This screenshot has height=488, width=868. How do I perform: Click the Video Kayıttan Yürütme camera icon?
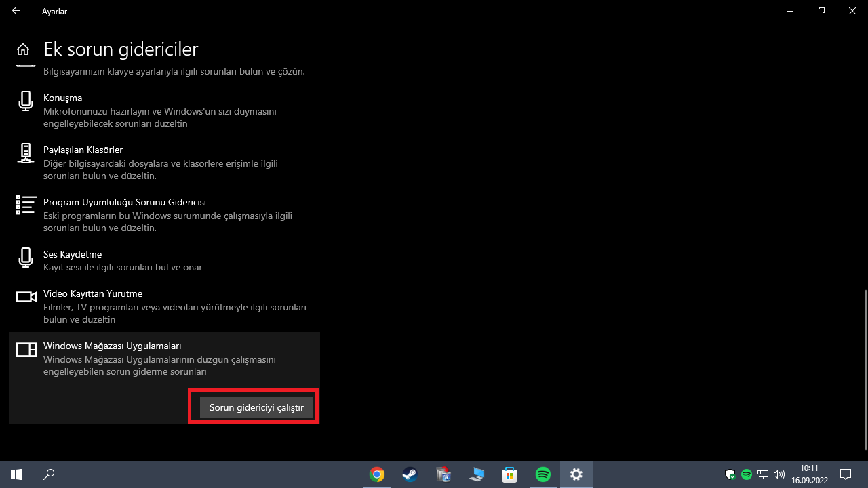[26, 297]
